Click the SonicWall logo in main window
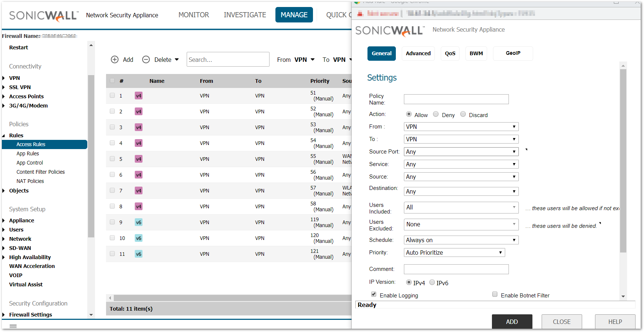The image size is (644, 332). coord(43,15)
